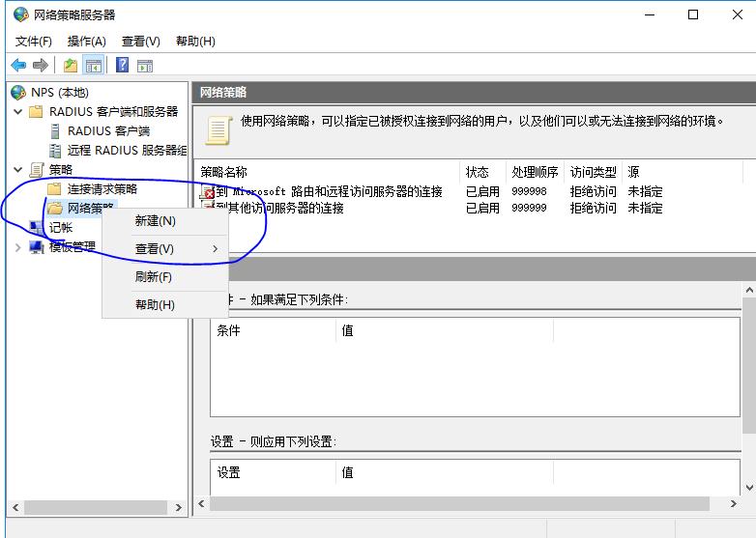Click the RADIUS 客户端和服务器 folder icon
The width and height of the screenshot is (756, 538).
point(36,112)
